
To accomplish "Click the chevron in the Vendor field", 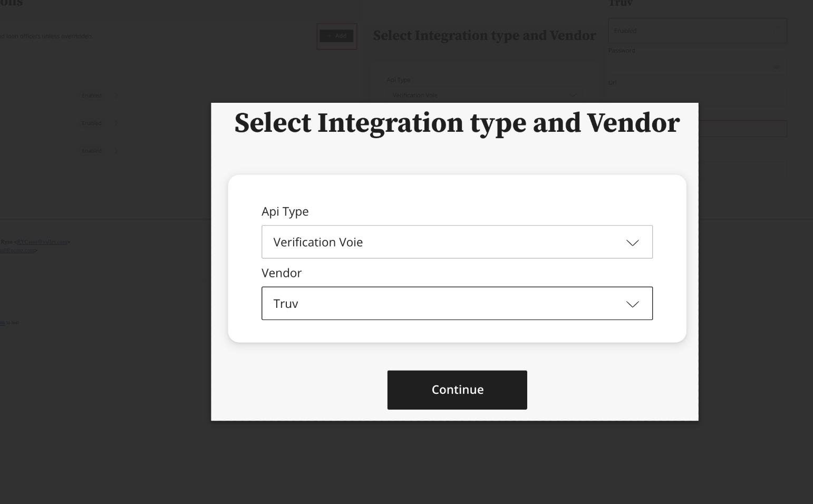I will pos(632,304).
